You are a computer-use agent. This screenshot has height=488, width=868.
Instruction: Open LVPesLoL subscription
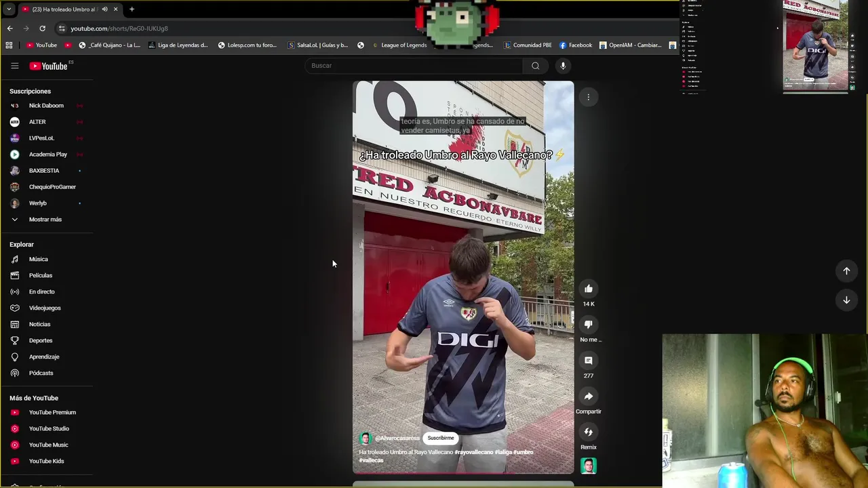click(x=46, y=138)
